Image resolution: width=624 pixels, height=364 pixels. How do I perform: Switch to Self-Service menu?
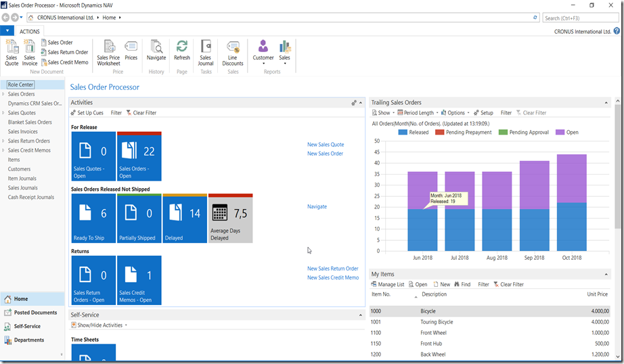pyautogui.click(x=32, y=326)
